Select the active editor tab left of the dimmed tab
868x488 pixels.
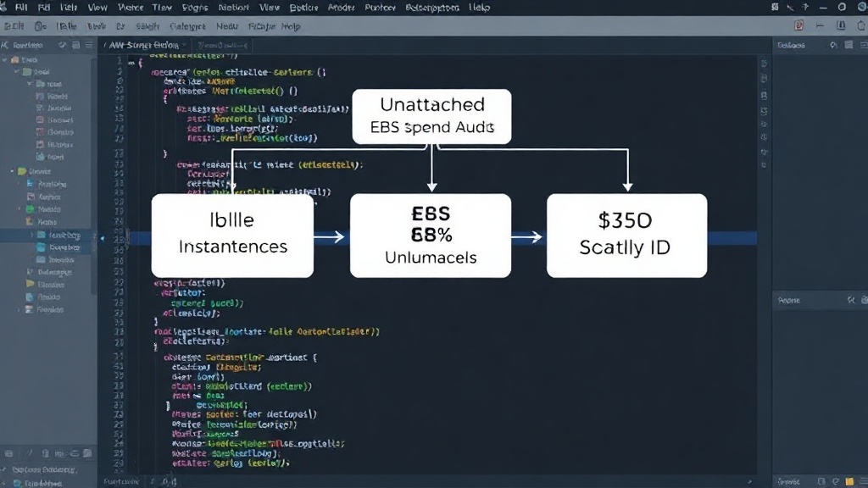point(144,46)
